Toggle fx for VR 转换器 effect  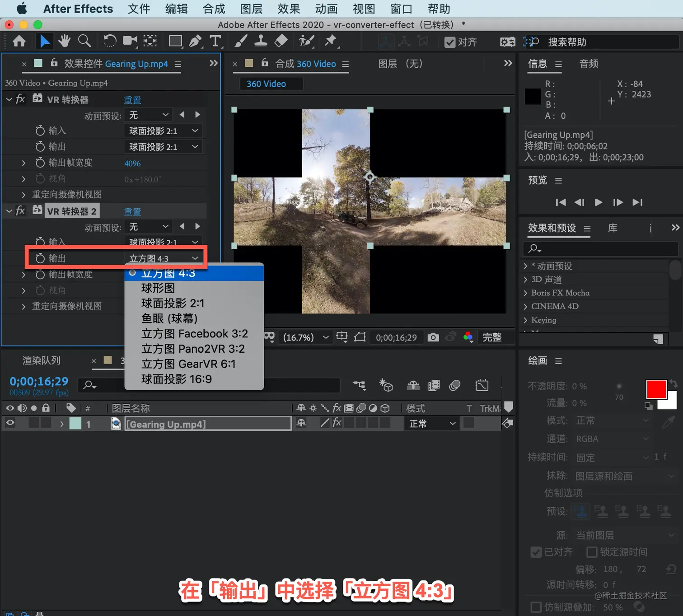click(x=20, y=99)
